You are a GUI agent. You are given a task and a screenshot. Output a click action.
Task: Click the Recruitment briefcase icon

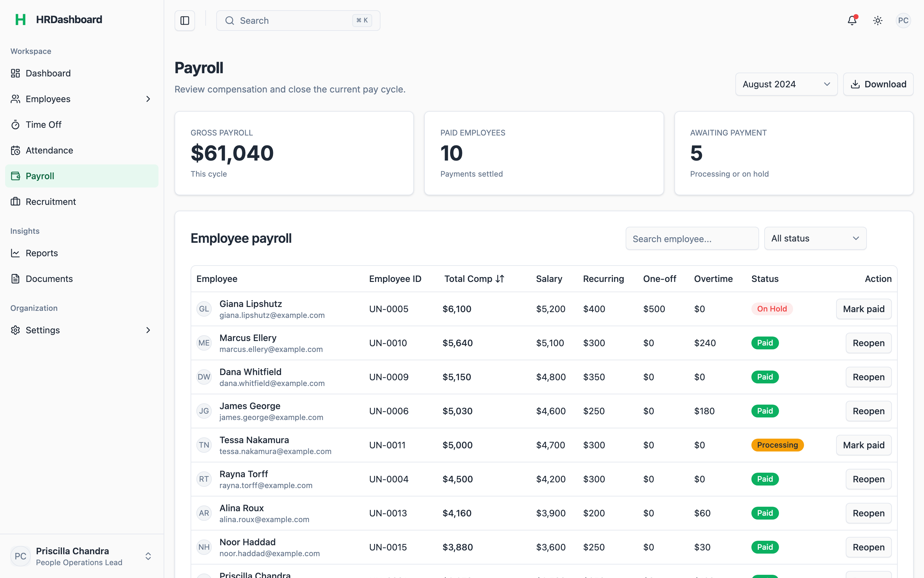(15, 201)
